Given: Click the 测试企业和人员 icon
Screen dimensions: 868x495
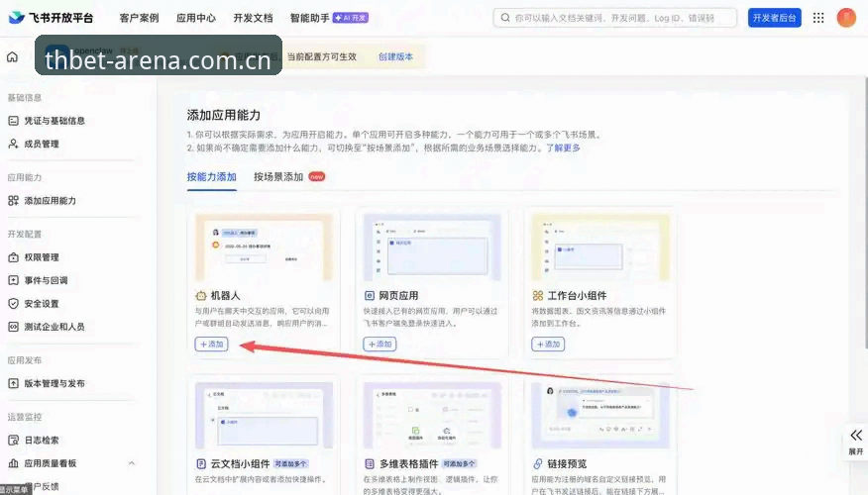Looking at the screenshot, I should click(x=13, y=327).
